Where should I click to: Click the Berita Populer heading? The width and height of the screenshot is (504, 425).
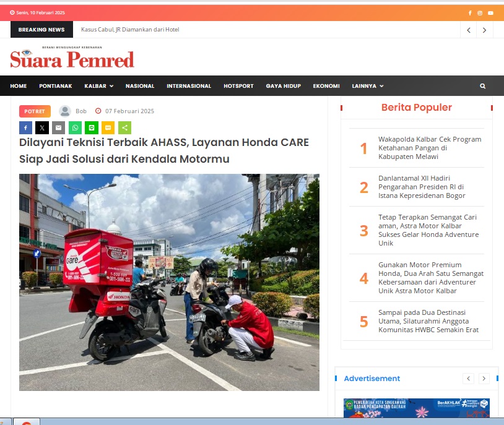coord(417,107)
